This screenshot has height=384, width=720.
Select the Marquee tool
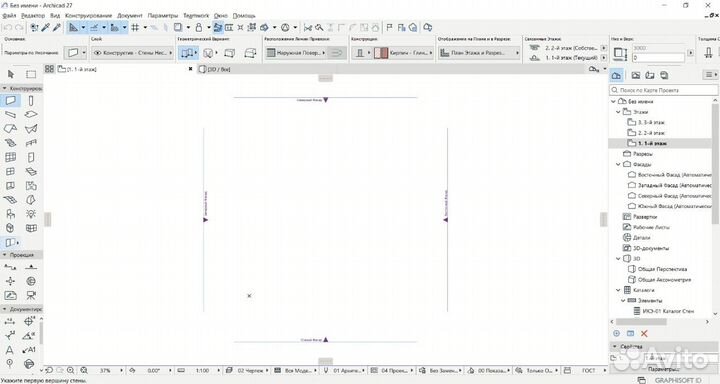point(31,74)
